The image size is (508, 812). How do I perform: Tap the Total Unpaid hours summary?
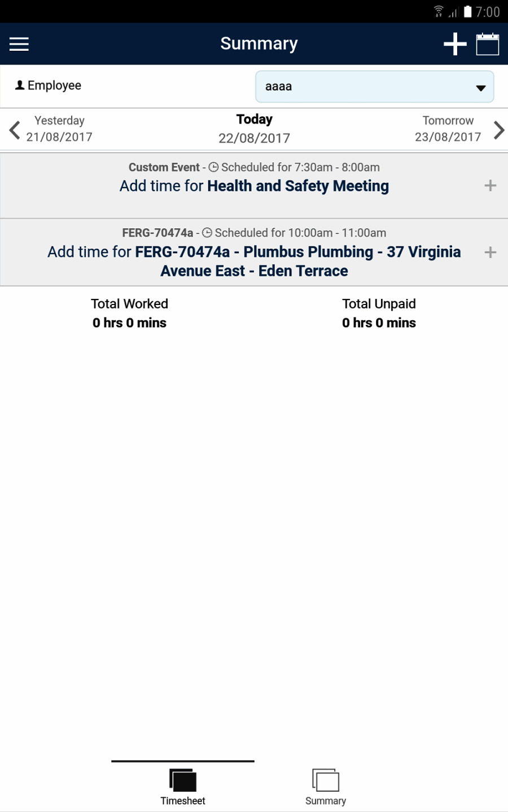click(379, 314)
